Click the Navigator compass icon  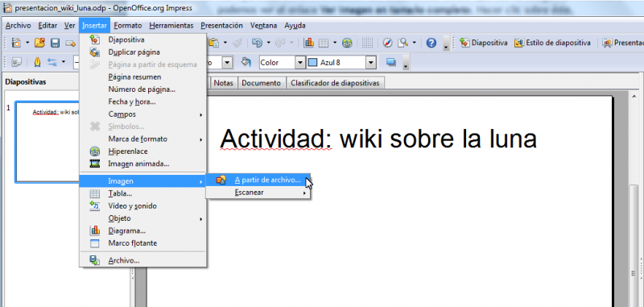[x=388, y=43]
